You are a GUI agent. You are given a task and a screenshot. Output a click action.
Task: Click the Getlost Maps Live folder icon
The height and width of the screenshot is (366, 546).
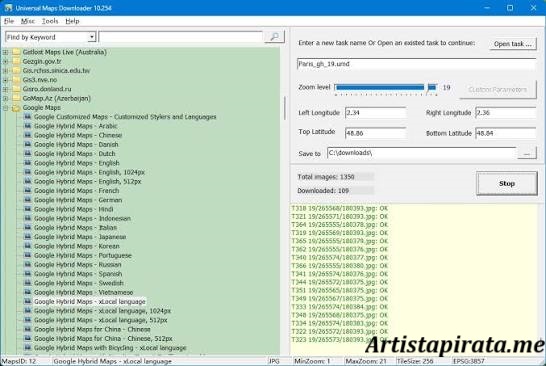tap(16, 52)
